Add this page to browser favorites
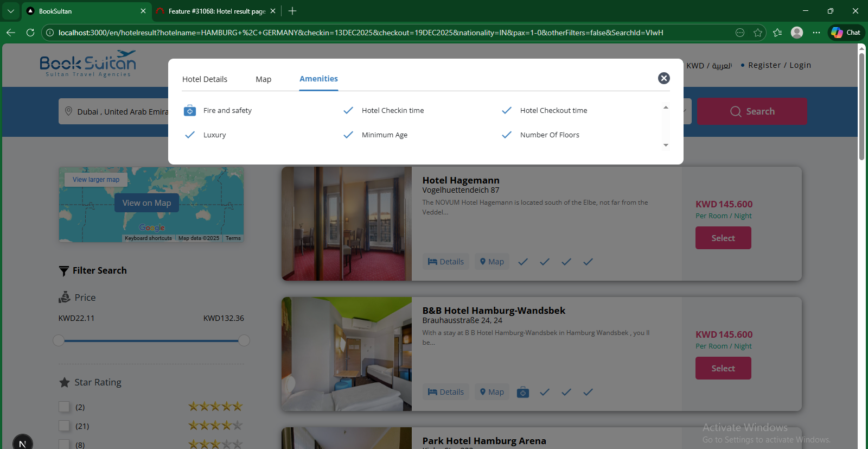 (758, 33)
